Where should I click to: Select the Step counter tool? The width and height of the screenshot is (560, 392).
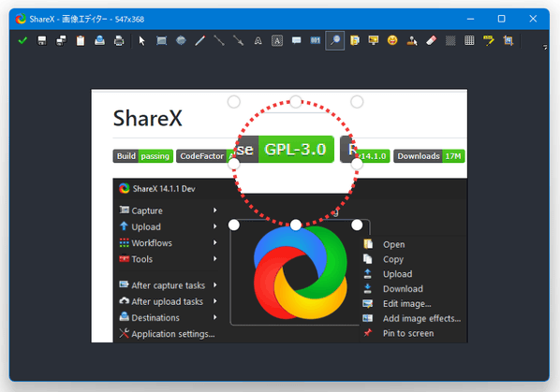(316, 40)
